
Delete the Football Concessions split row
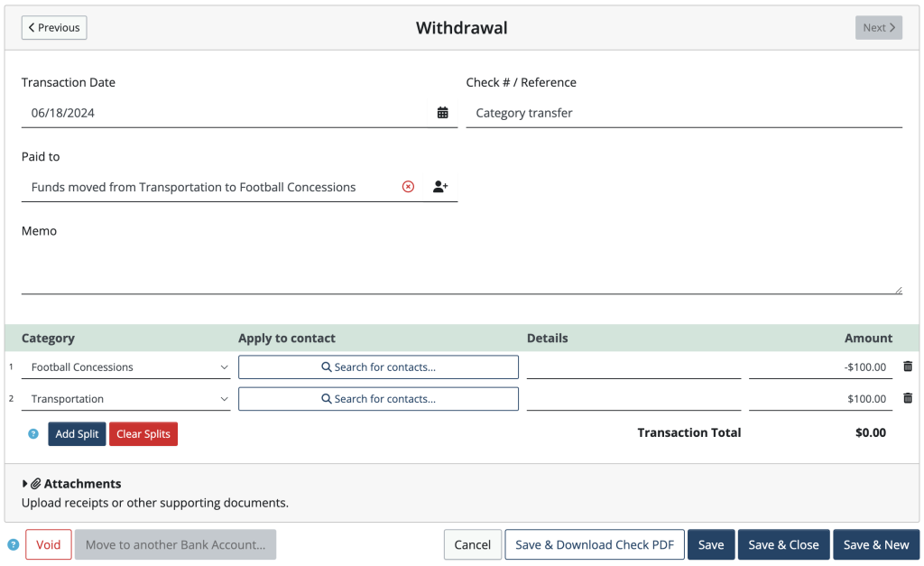point(908,367)
